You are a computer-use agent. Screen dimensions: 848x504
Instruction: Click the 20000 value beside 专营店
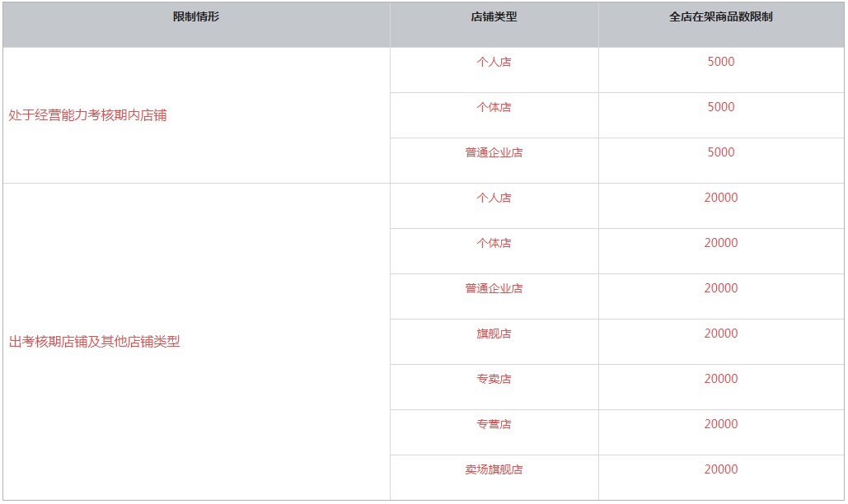pos(721,424)
